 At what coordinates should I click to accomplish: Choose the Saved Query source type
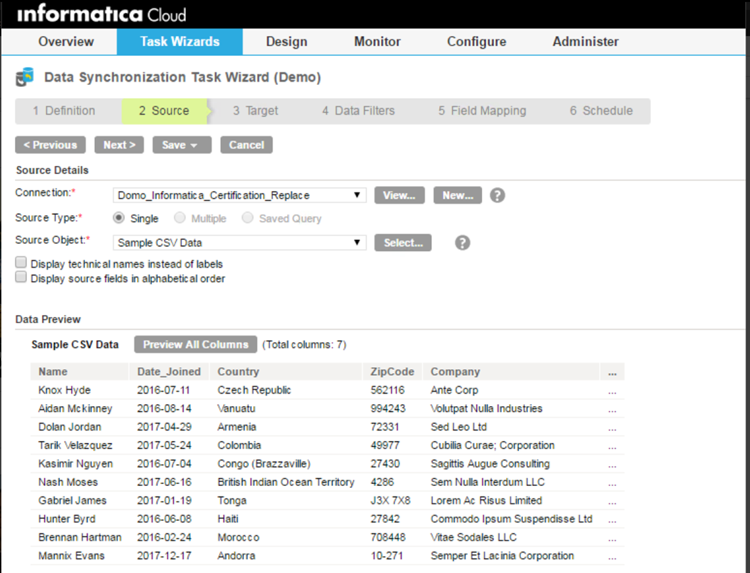point(247,218)
